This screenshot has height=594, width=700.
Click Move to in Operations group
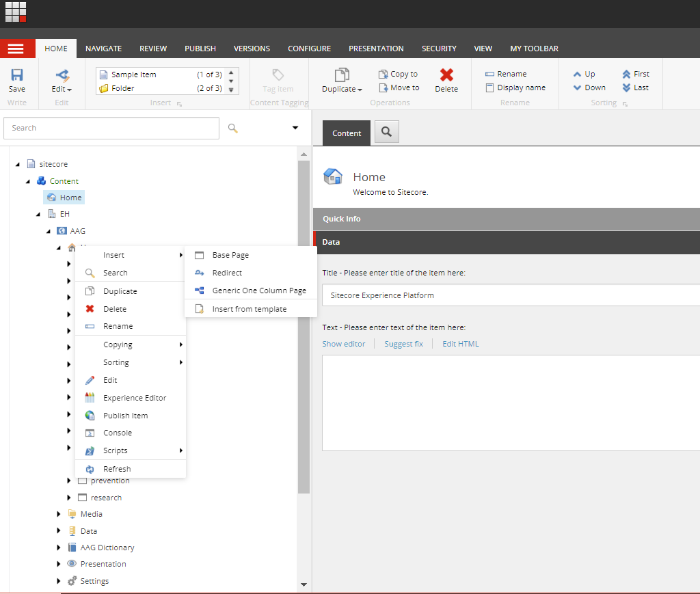[x=399, y=88]
